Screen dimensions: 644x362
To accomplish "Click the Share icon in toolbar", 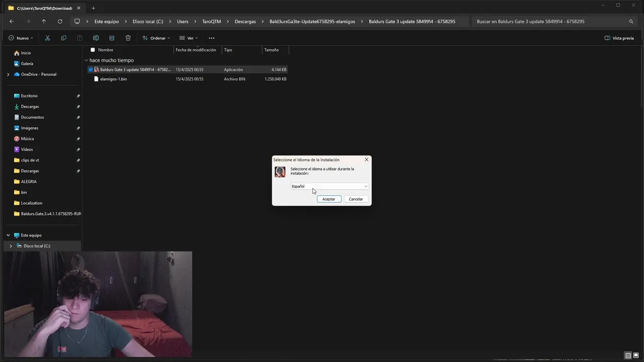I will click(112, 38).
